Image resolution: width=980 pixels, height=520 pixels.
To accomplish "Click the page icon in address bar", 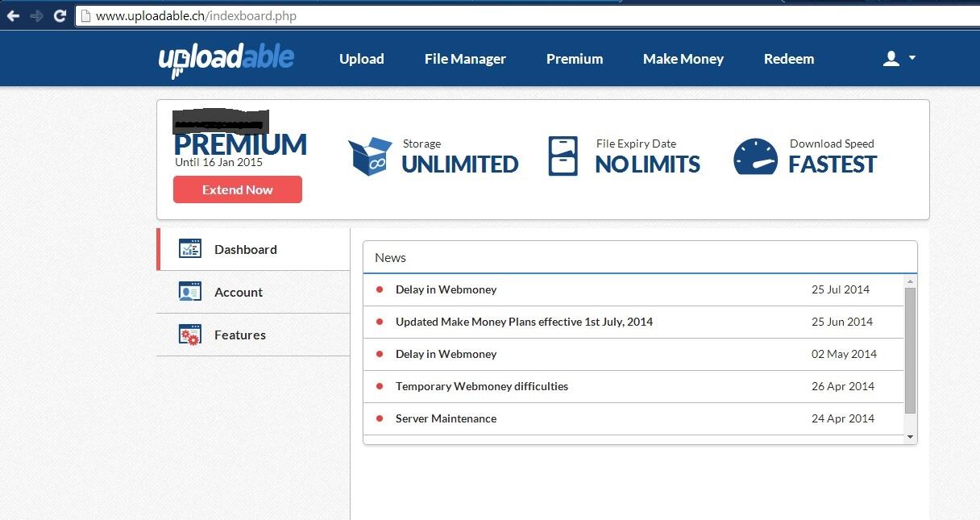I will [x=85, y=15].
